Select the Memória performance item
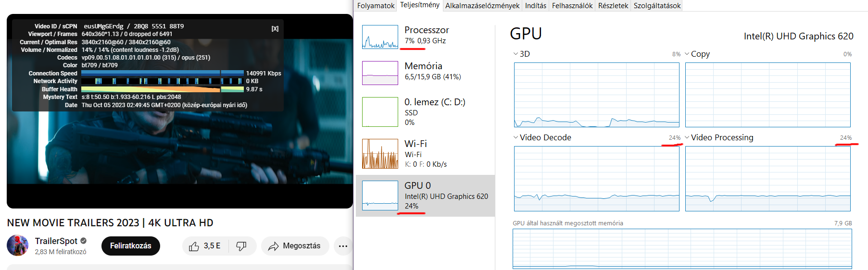868x270 pixels. [425, 73]
